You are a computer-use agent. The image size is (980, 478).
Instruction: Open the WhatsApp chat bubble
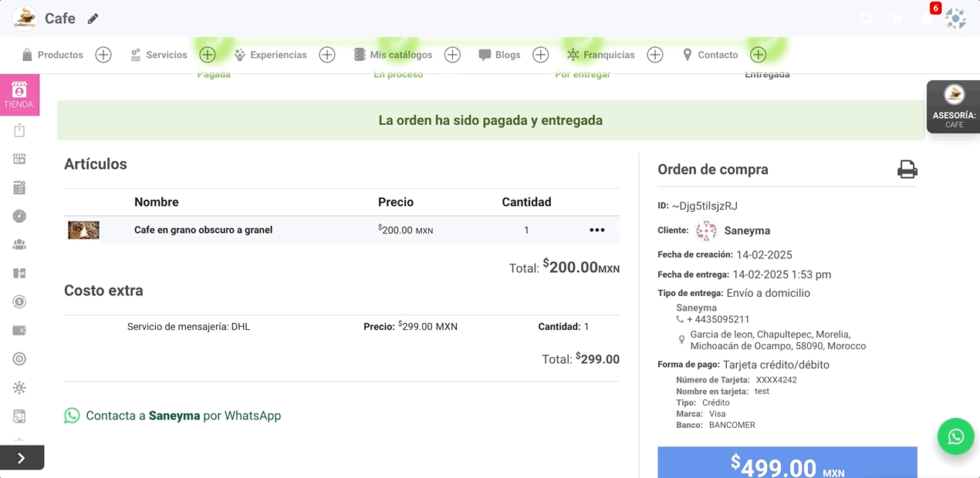(x=955, y=436)
